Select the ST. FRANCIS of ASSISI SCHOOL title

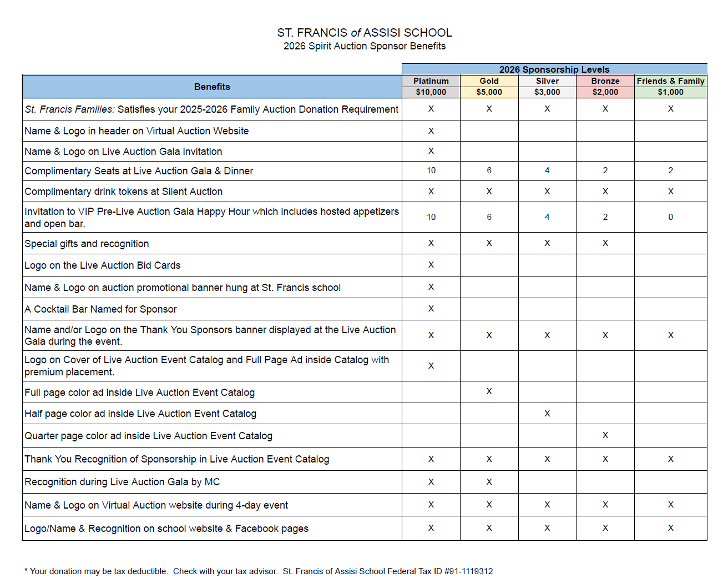(365, 33)
